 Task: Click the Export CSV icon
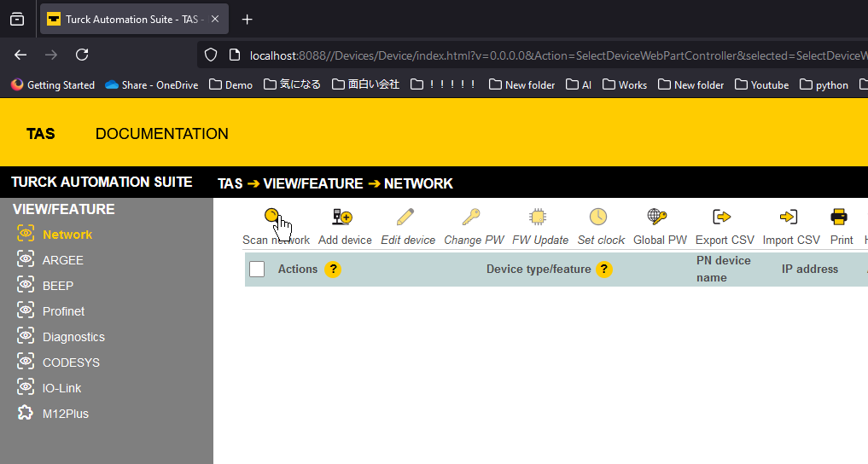tap(722, 217)
